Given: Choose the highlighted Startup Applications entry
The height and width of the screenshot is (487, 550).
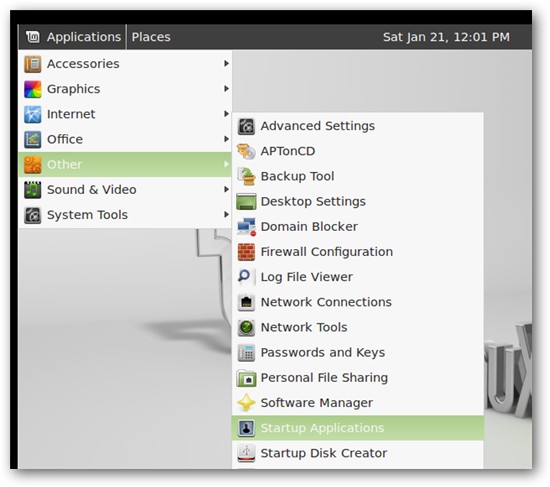Looking at the screenshot, I should coord(358,428).
